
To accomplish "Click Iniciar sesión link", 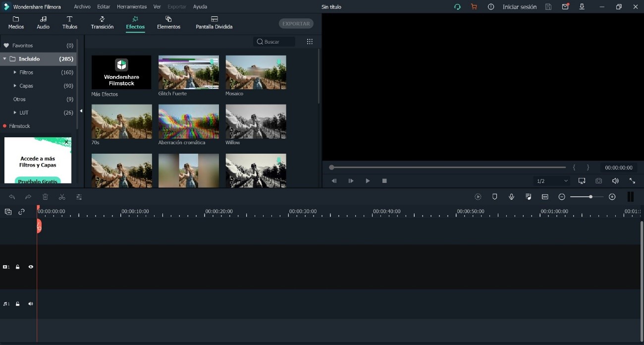I will pos(519,7).
